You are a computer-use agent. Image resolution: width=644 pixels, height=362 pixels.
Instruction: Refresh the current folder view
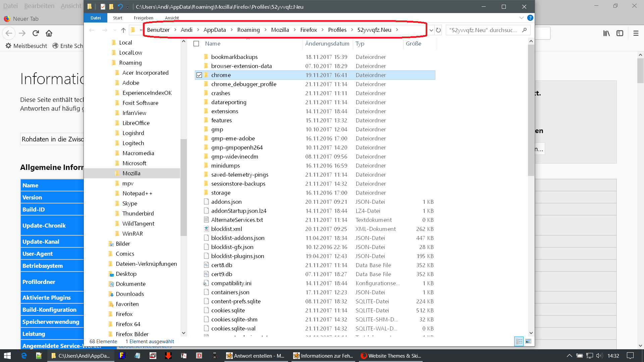pyautogui.click(x=438, y=30)
